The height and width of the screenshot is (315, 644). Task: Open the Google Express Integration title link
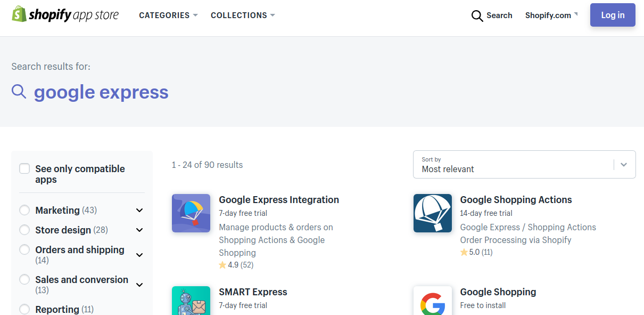point(279,200)
